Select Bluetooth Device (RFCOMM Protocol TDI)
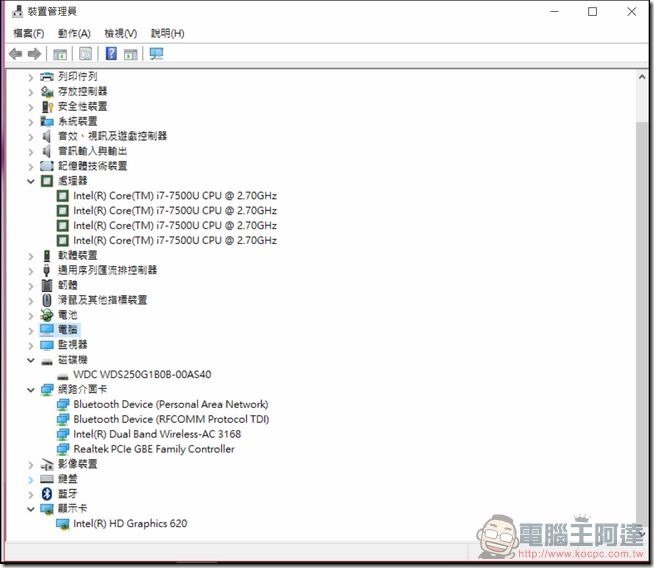 pyautogui.click(x=171, y=419)
